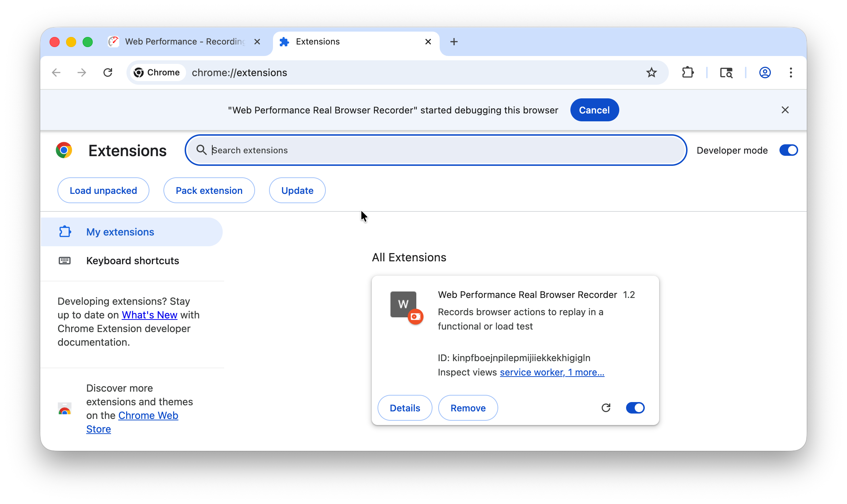This screenshot has height=504, width=847.
Task: Click the Pack extension button
Action: [209, 190]
